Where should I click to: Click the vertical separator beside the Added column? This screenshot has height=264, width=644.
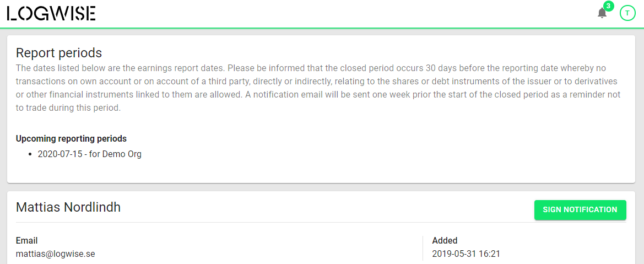tap(423, 248)
